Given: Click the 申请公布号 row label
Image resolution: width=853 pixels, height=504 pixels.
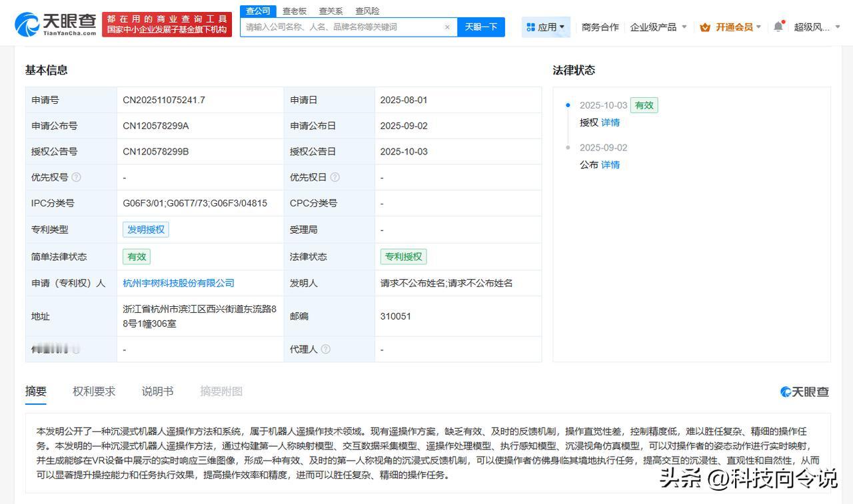Looking at the screenshot, I should click(x=55, y=126).
